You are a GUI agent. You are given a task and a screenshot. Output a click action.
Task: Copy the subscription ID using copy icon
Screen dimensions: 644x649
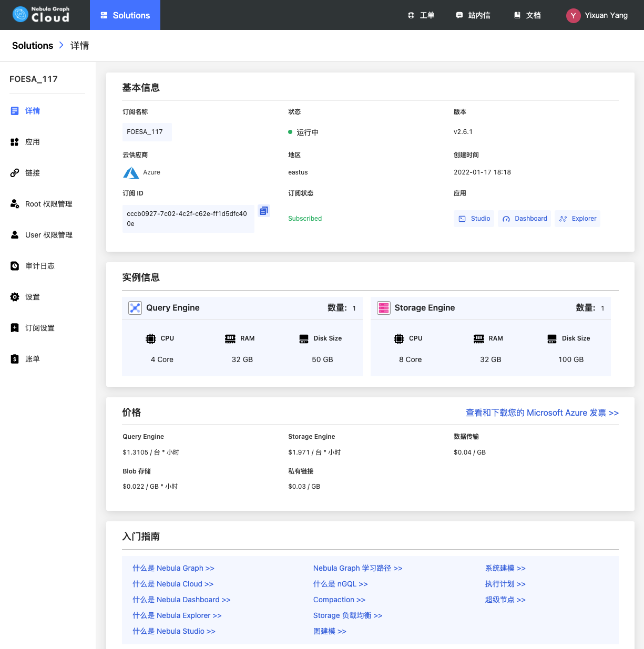[263, 211]
